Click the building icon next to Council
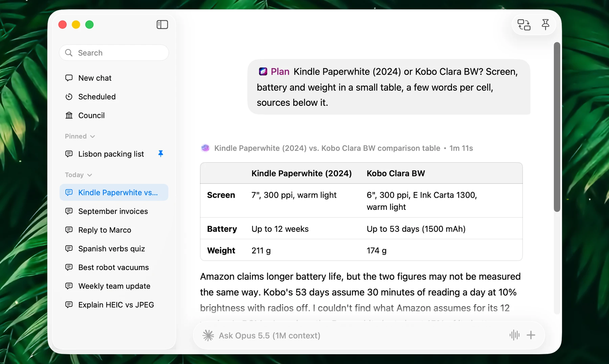Viewport: 609px width, 364px height. [x=69, y=116]
